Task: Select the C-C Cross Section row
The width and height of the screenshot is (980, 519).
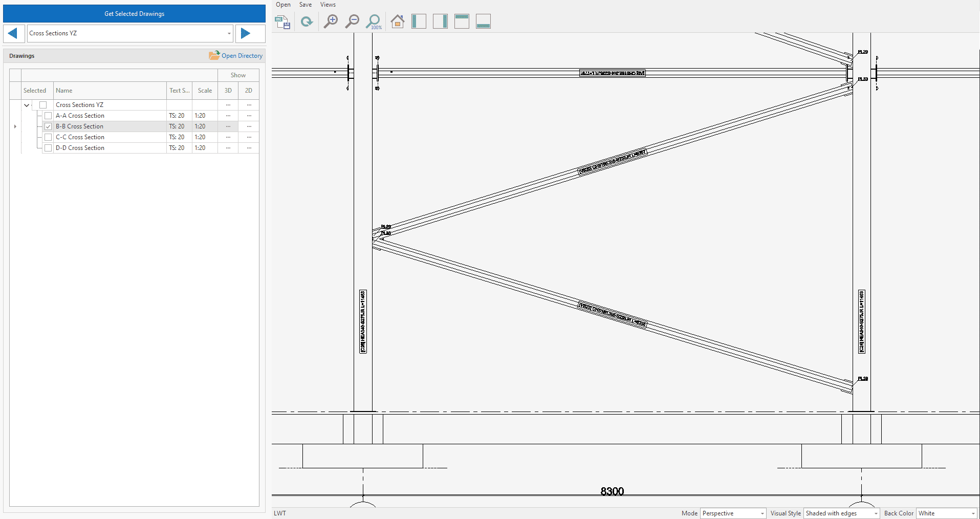Action: pyautogui.click(x=80, y=137)
